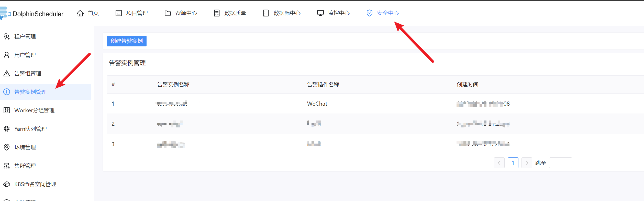Viewport: 644px width, 201px height.
Task: Click the tenant management icon in sidebar
Action: coord(7,37)
